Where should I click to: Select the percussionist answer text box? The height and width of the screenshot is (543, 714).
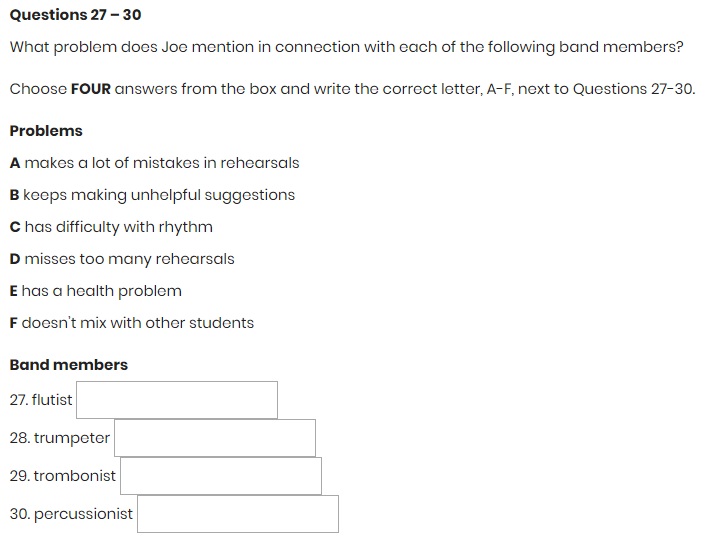(x=238, y=514)
